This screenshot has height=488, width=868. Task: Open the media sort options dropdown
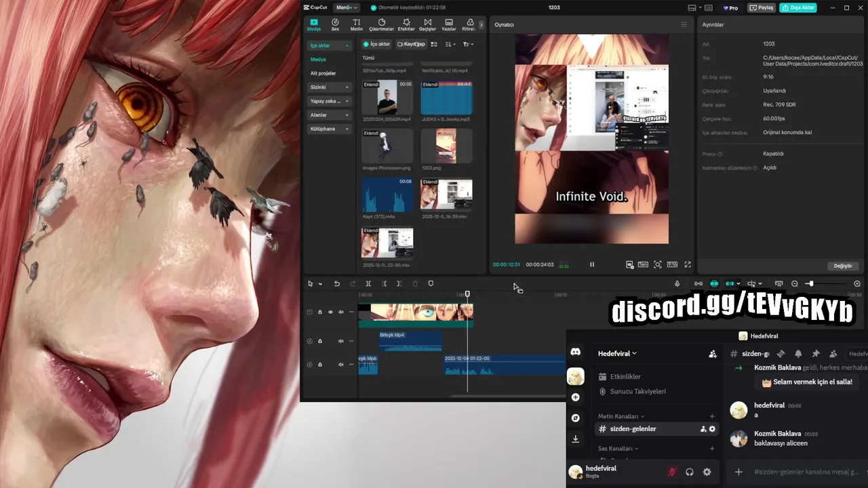[451, 44]
